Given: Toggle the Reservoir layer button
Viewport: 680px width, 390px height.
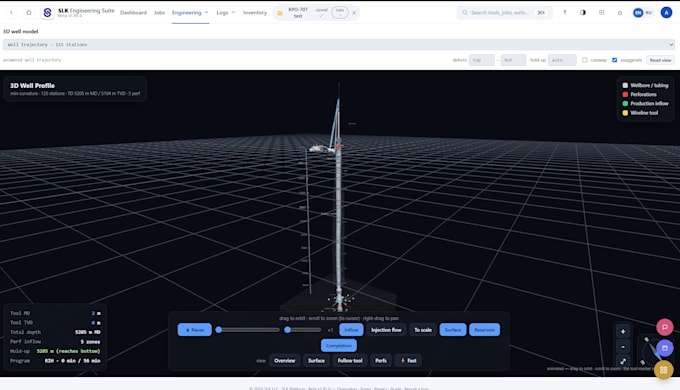Looking at the screenshot, I should tap(484, 330).
